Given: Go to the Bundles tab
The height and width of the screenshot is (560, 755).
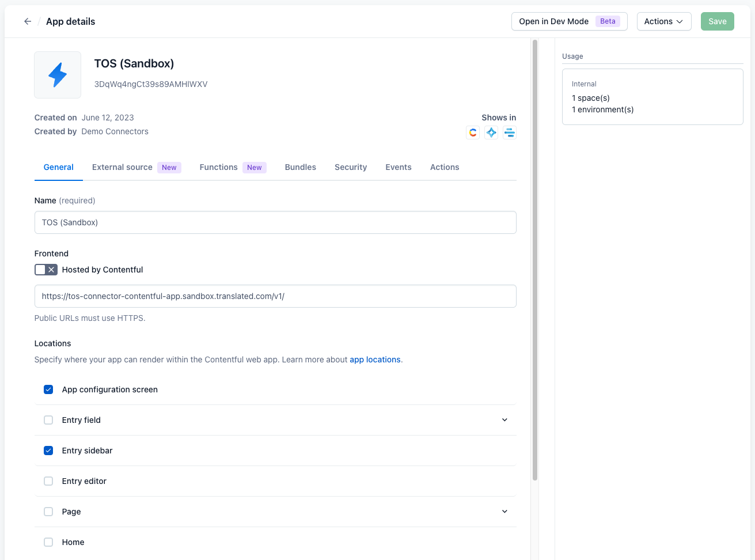Looking at the screenshot, I should [301, 167].
